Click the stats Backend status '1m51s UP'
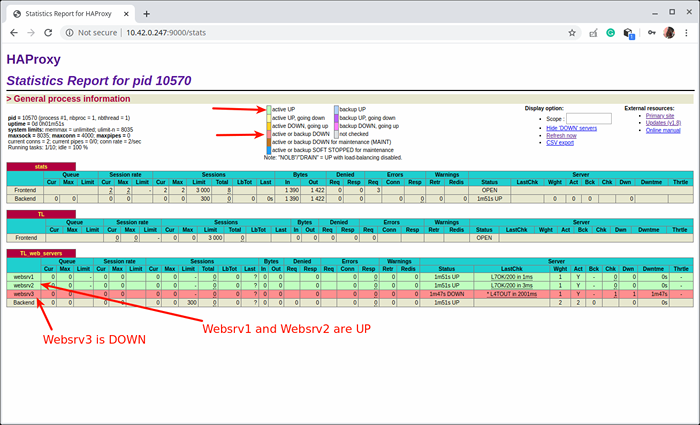 click(489, 199)
